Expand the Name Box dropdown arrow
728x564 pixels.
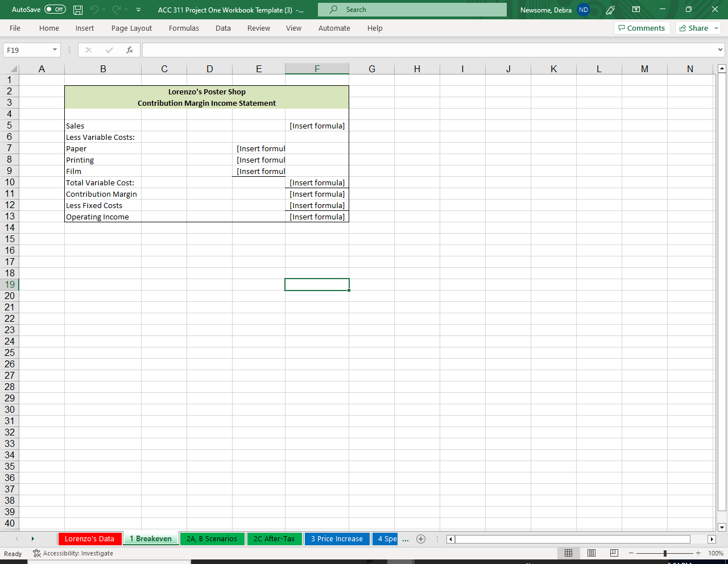pyautogui.click(x=55, y=50)
